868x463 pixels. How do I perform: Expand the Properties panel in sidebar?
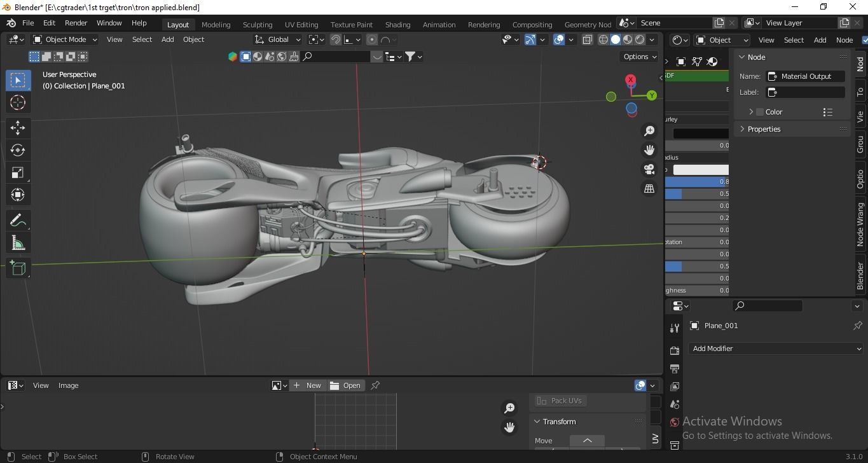(x=741, y=129)
